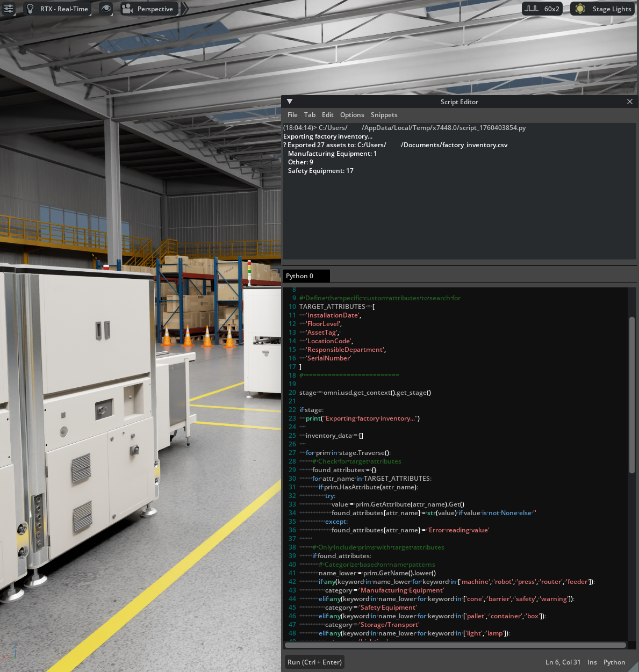Open the File menu in Script Editor
The width and height of the screenshot is (639, 672).
click(292, 115)
